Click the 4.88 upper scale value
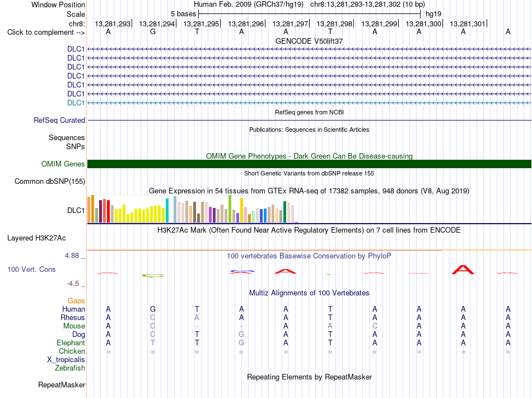532x398 pixels. tap(72, 256)
